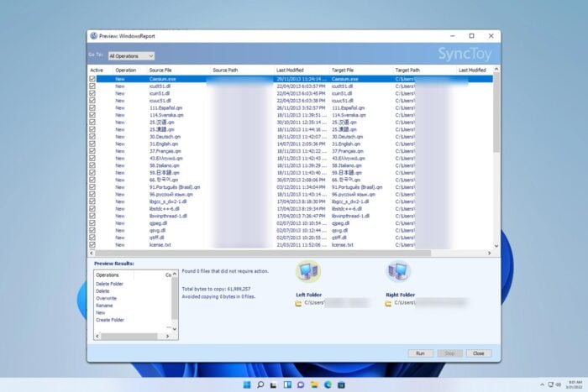588x392 pixels.
Task: Uncheck the Active box for Caesium.exe
Action: (x=92, y=78)
